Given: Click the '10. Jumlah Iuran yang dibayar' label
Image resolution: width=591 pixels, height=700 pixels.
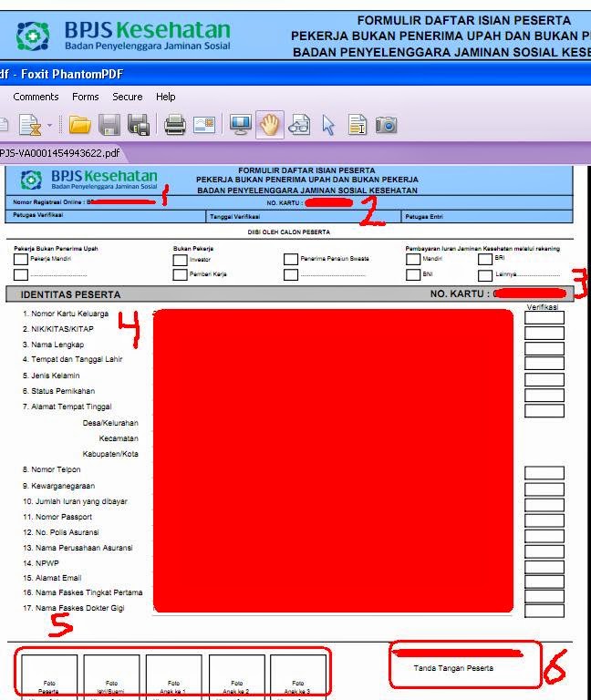Looking at the screenshot, I should point(75,501).
